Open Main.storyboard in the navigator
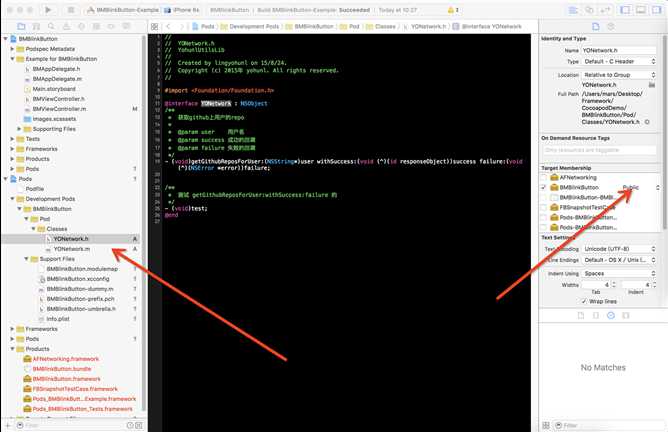This screenshot has height=432, width=668. pyautogui.click(x=54, y=89)
